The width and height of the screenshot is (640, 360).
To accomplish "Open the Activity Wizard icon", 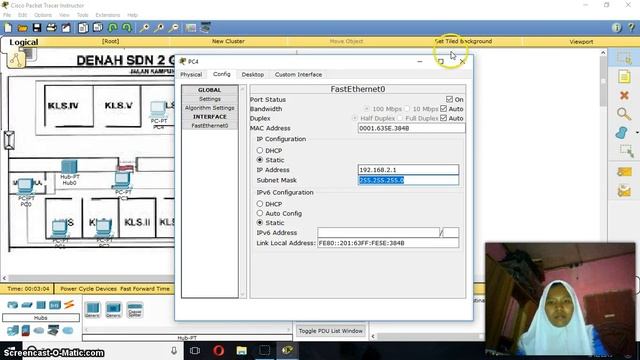I will (66, 28).
